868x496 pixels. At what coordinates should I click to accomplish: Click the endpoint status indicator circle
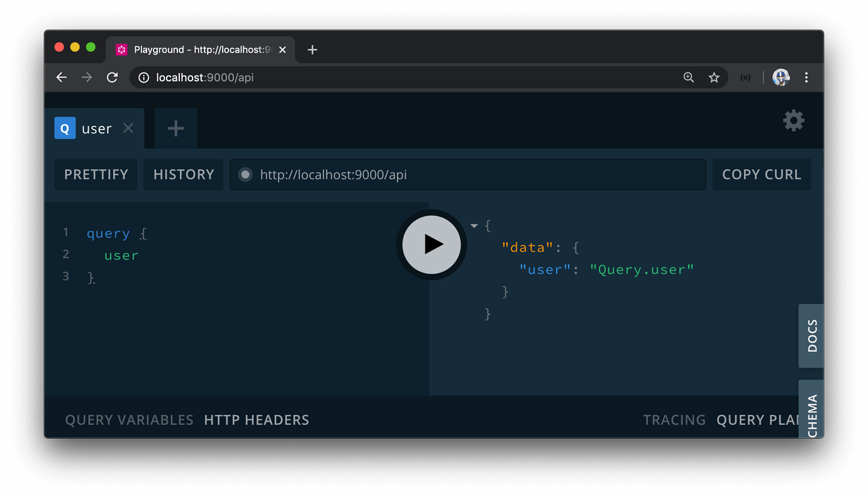tap(245, 174)
